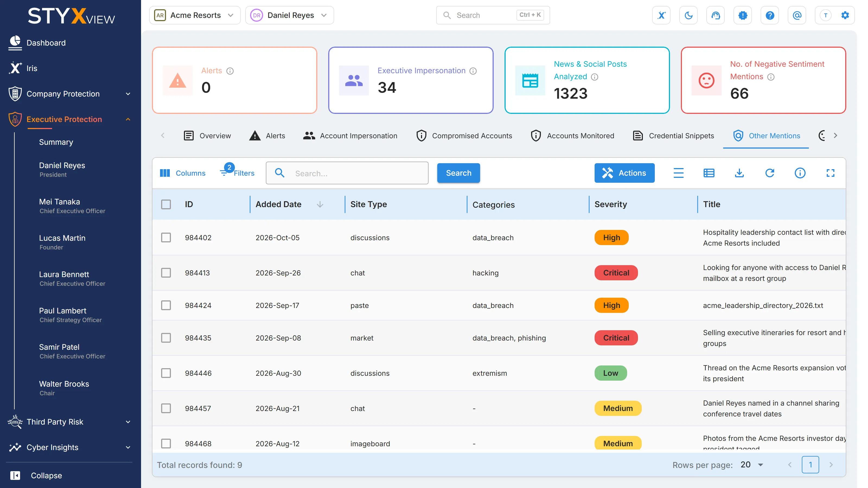Open the settings gear icon
Image resolution: width=868 pixels, height=488 pixels.
(845, 15)
